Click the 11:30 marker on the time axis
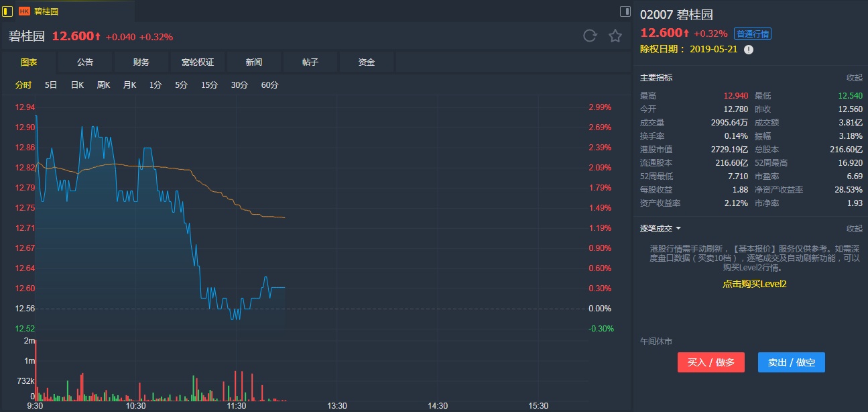The width and height of the screenshot is (868, 412). coord(237,406)
